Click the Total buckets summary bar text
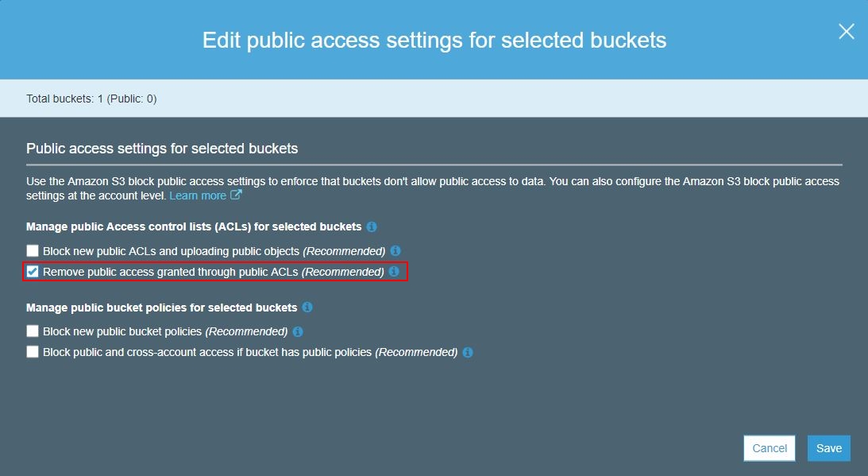The image size is (868, 476). pos(91,99)
